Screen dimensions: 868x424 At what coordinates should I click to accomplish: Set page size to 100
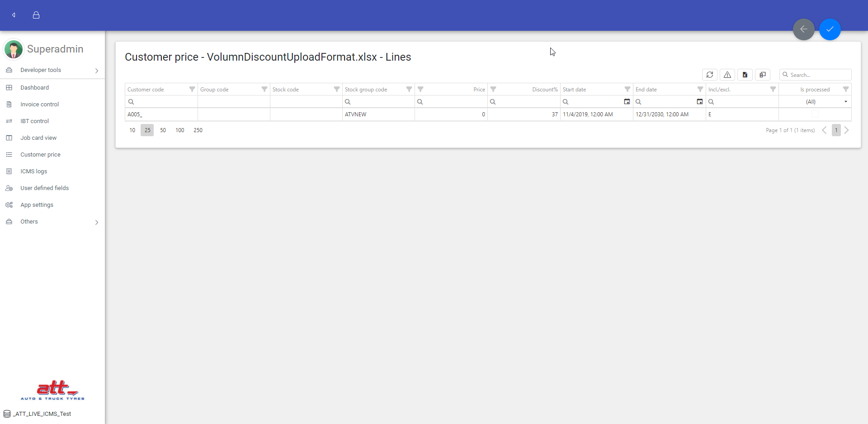(x=179, y=130)
